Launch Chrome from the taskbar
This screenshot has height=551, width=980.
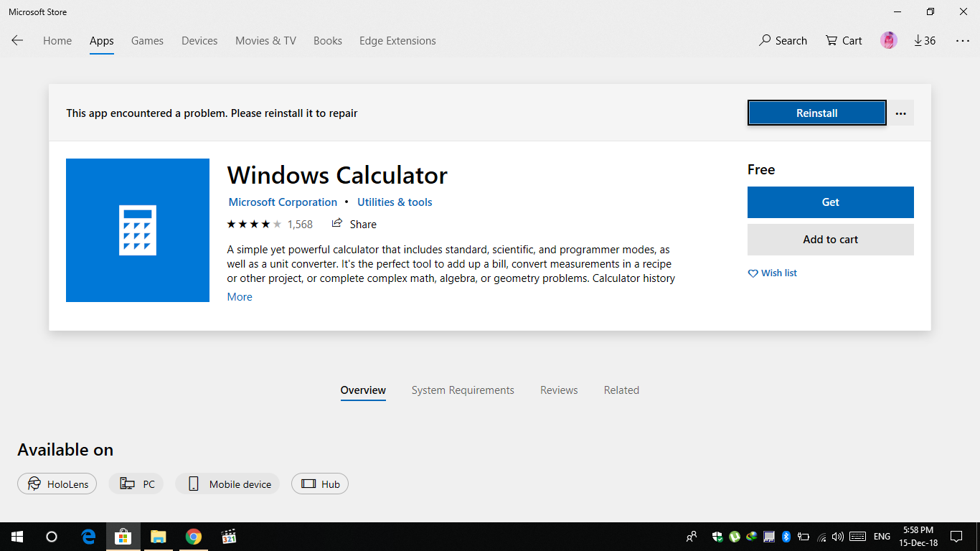(194, 537)
